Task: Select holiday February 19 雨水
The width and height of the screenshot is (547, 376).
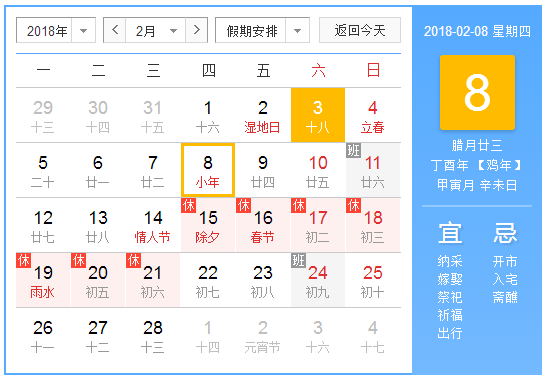Action: point(43,280)
